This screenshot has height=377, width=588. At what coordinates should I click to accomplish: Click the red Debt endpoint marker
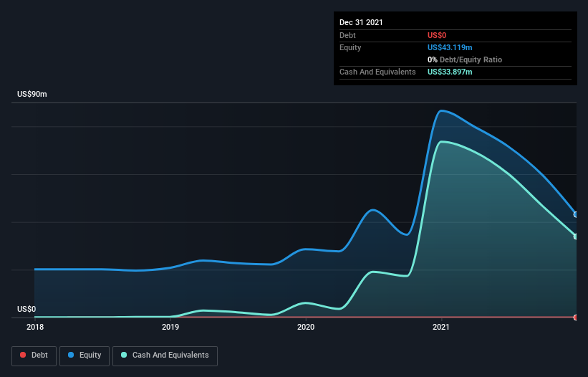click(x=576, y=318)
